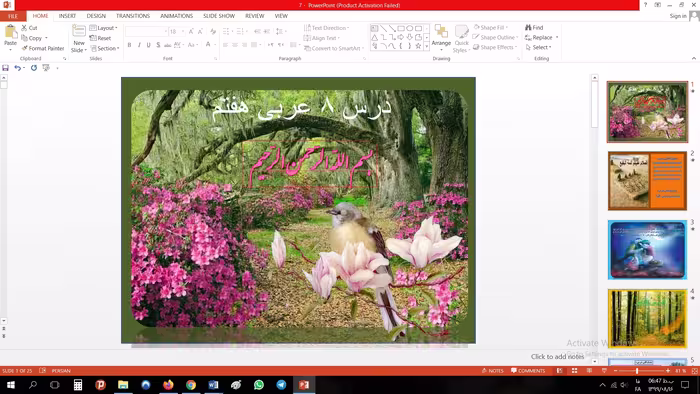Switch to Normal view in status bar

559,371
